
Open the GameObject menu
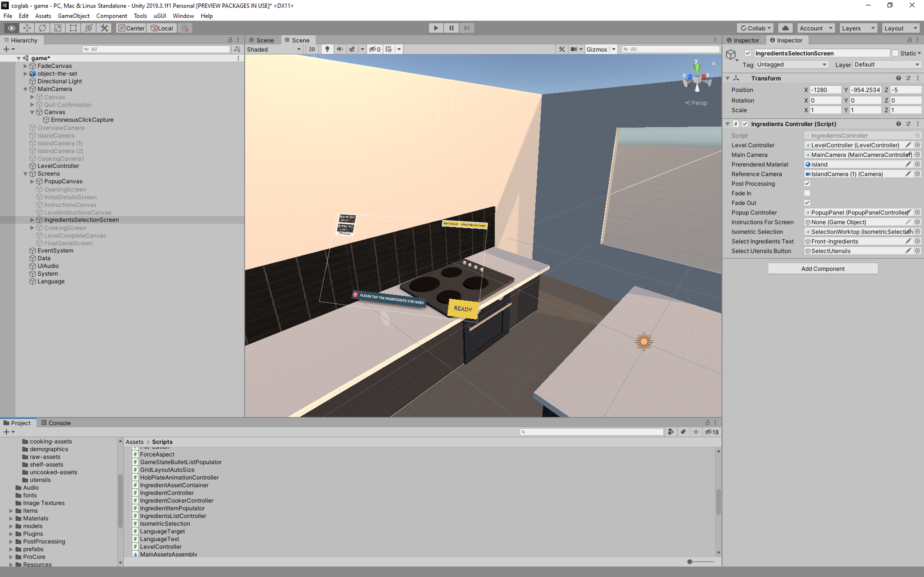[x=73, y=16]
